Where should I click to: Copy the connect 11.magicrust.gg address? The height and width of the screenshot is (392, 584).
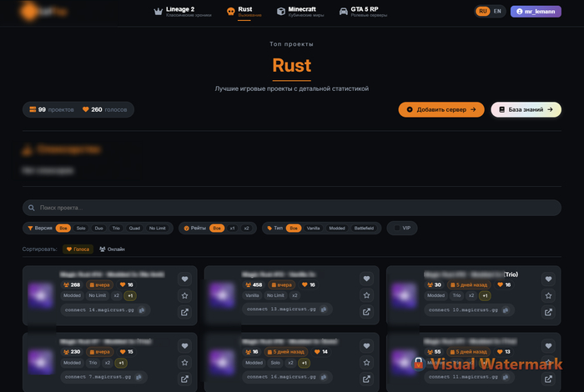(506, 377)
